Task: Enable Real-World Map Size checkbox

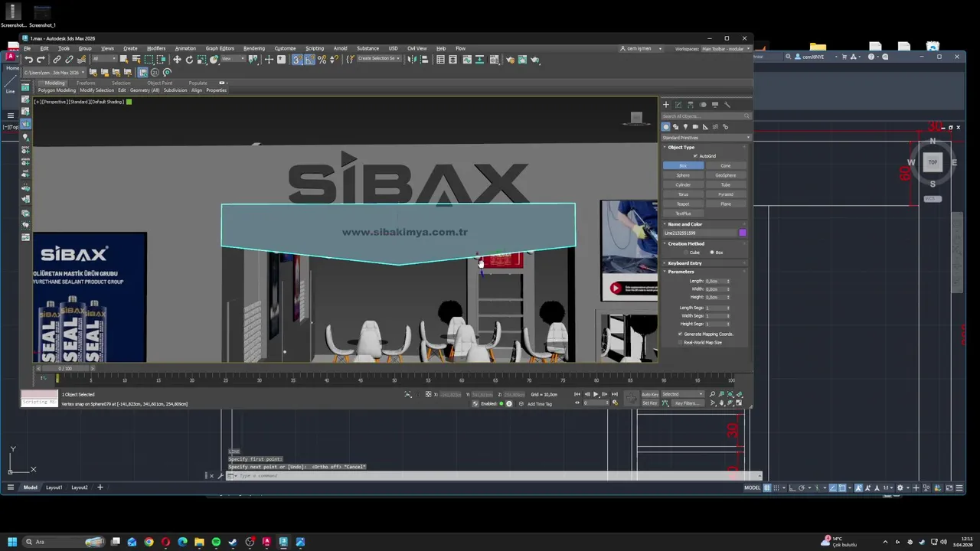Action: click(x=680, y=342)
